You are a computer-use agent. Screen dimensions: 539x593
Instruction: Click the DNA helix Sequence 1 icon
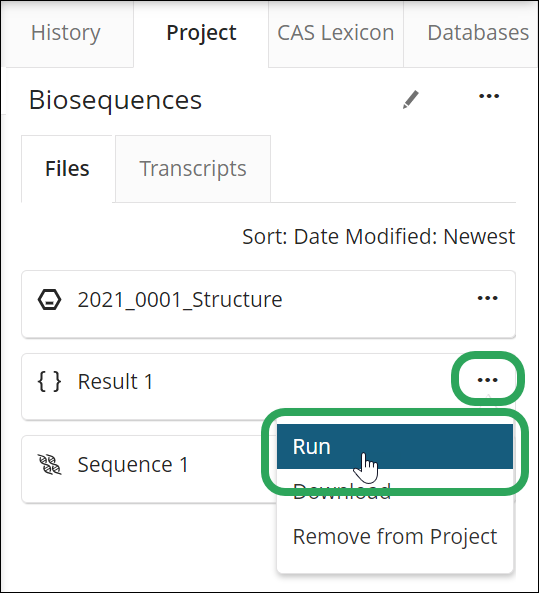pyautogui.click(x=49, y=465)
